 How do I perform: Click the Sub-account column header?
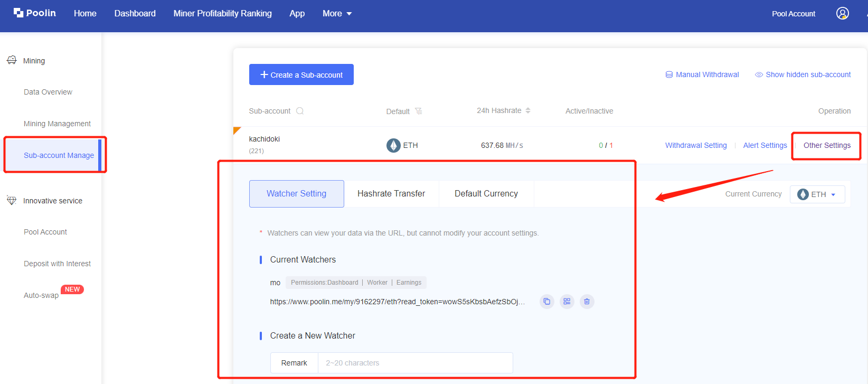click(270, 111)
